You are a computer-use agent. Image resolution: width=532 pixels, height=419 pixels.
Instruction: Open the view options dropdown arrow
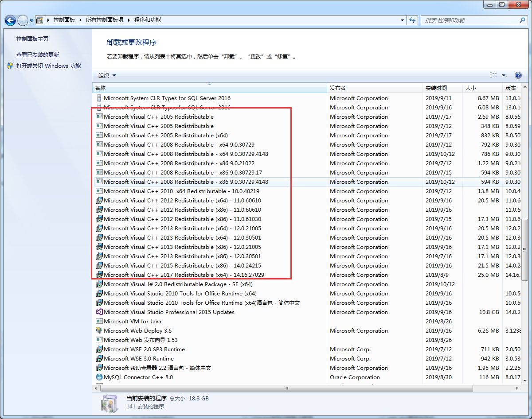pos(504,76)
